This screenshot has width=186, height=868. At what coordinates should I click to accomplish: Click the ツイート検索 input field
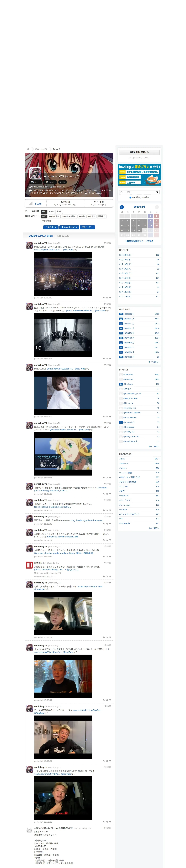[137, 192]
